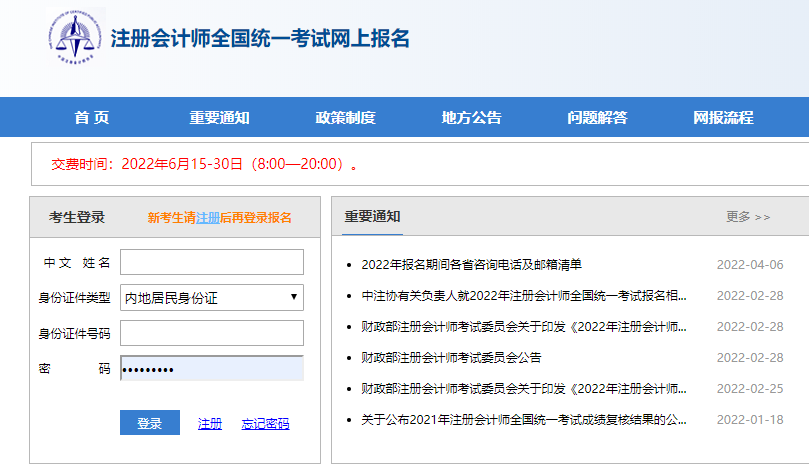Click the date 2022-01-18
The width and height of the screenshot is (809, 467).
(x=750, y=420)
